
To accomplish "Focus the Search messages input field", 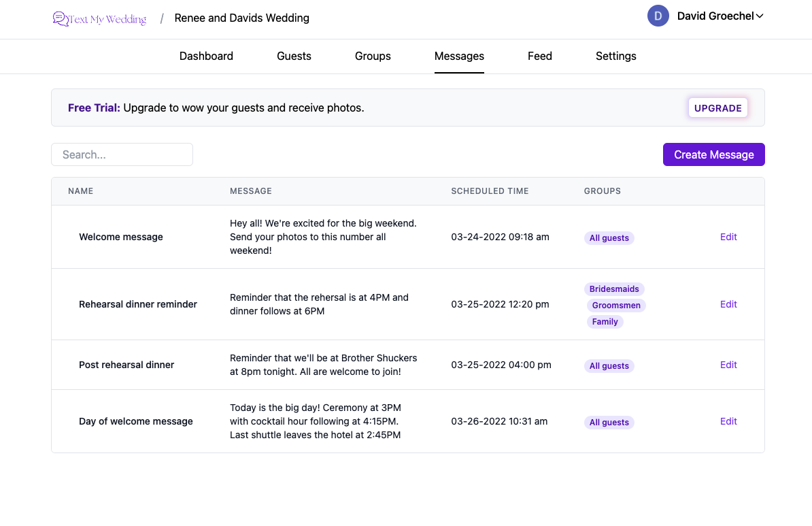I will 122,154.
